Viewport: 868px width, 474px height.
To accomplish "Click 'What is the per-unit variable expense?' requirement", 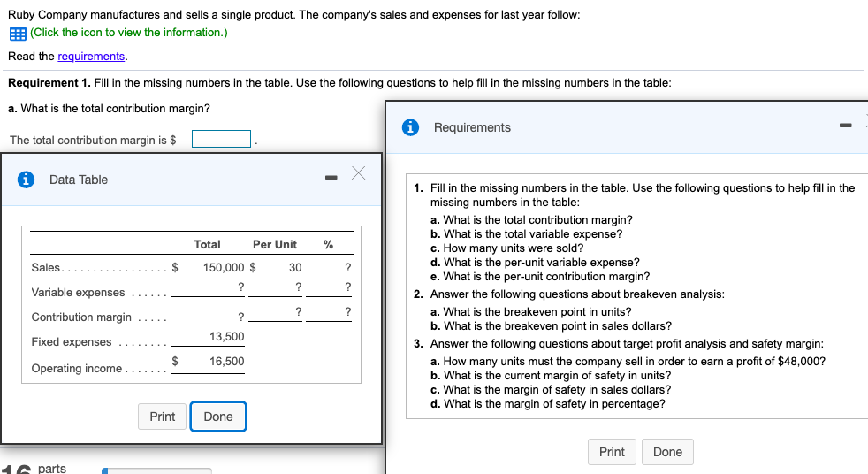I will (x=535, y=262).
